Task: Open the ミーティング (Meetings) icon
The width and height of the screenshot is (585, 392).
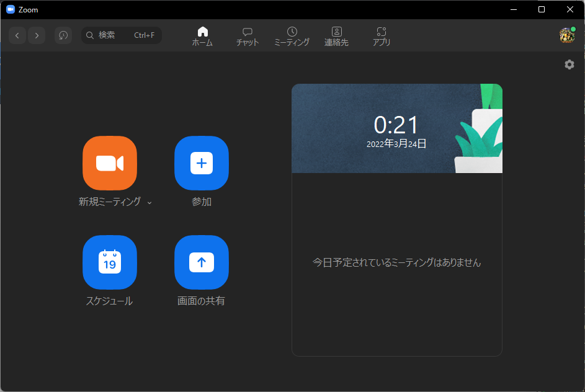Action: pyautogui.click(x=292, y=35)
